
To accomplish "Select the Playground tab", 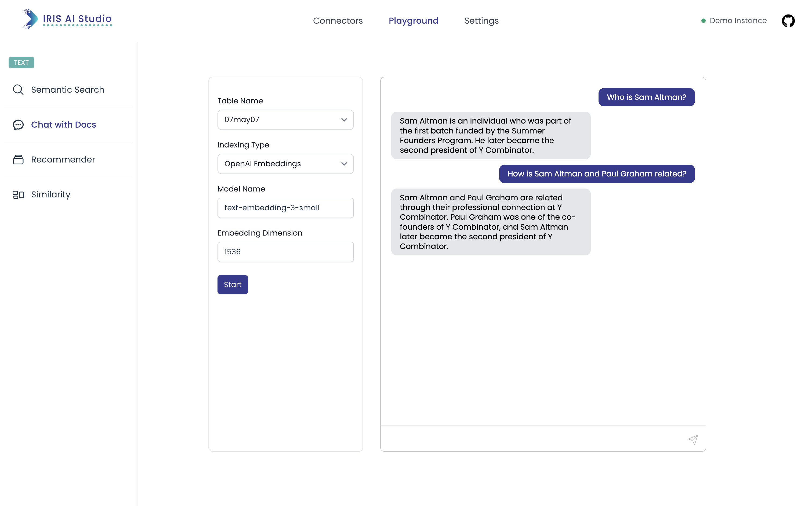I will (413, 21).
